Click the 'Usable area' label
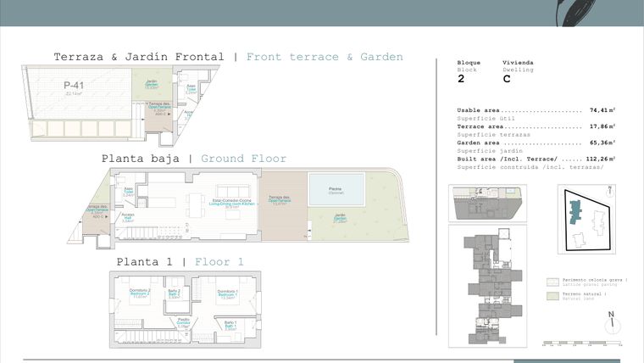The image size is (644, 363). tap(478, 110)
